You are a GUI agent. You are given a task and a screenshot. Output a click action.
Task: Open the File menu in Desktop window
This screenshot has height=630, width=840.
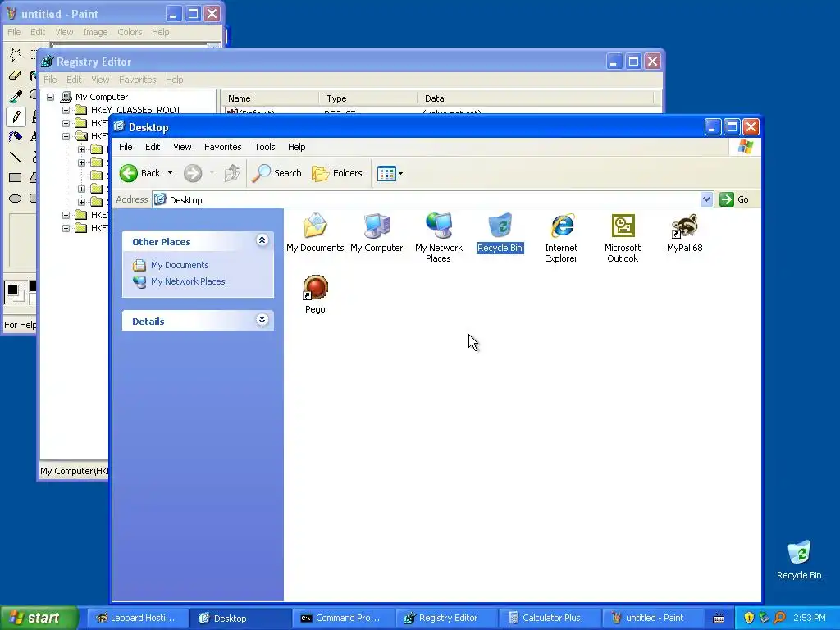click(x=126, y=147)
